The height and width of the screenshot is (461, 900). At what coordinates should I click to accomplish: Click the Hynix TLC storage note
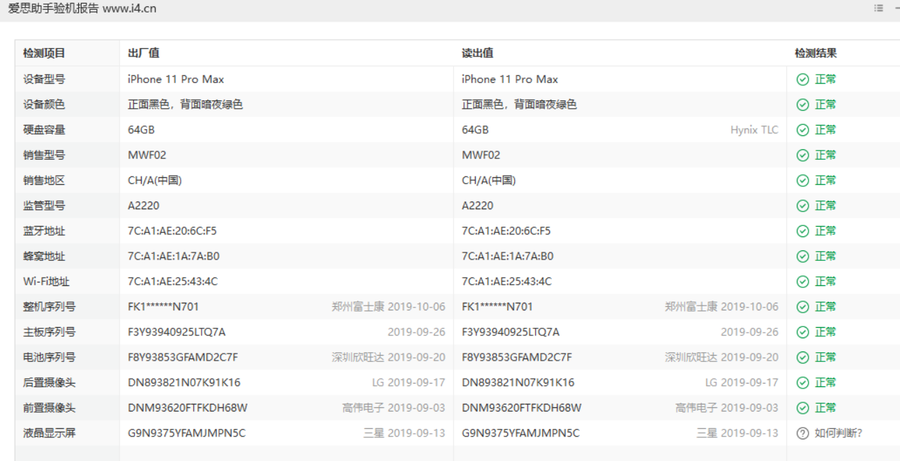coord(754,130)
